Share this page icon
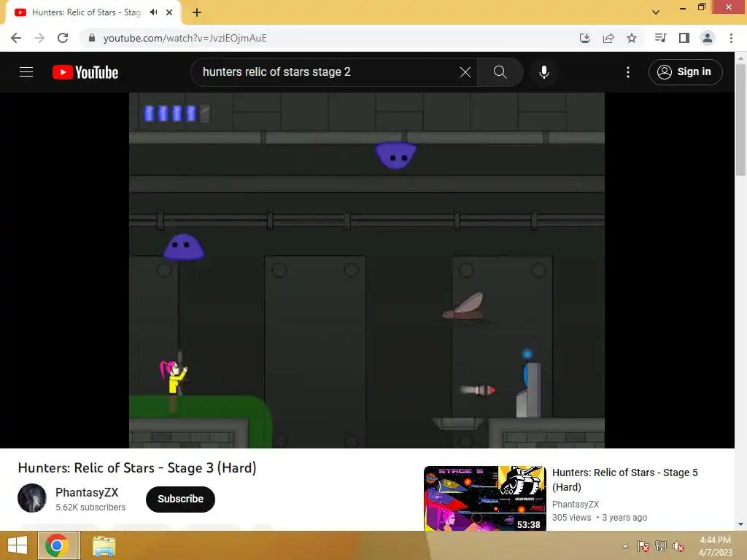The image size is (747, 560). 608,38
